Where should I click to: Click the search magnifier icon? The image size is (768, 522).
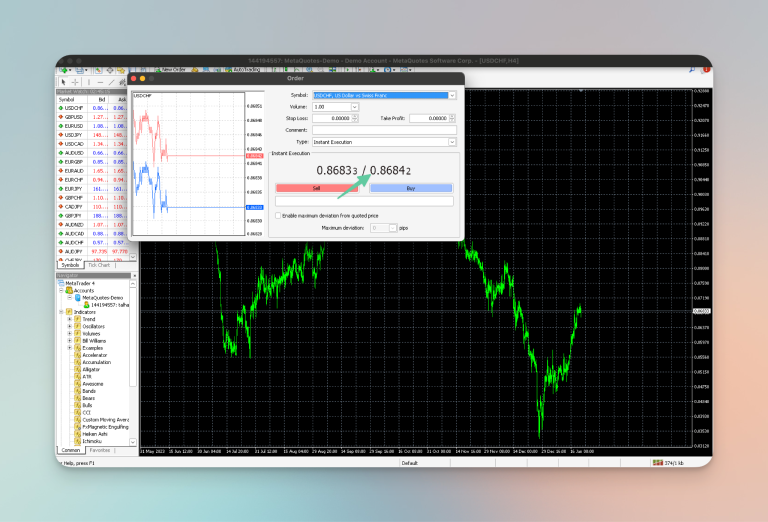pos(692,70)
